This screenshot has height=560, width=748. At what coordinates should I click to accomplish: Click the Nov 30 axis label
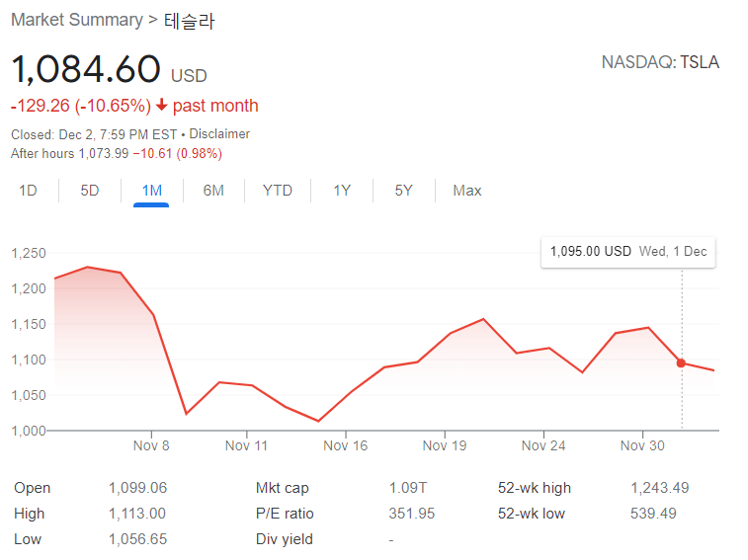[x=642, y=446]
